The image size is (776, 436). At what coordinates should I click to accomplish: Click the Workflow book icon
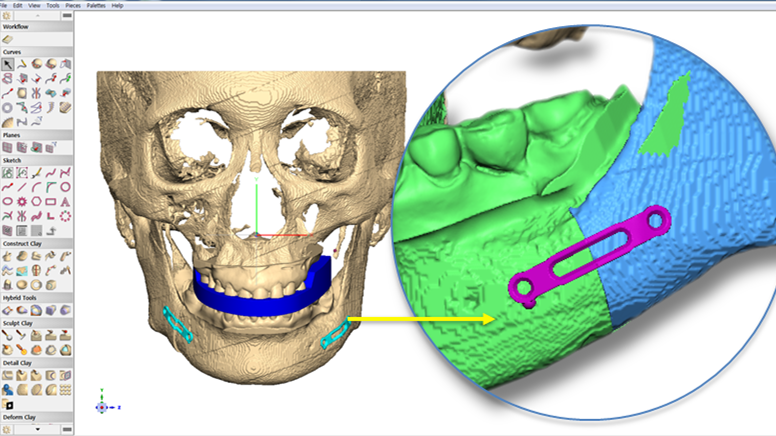point(8,39)
